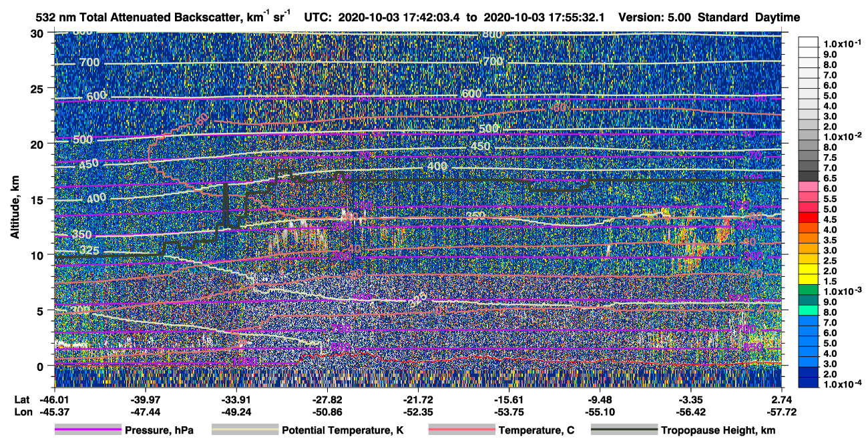Click latitude value '-15.61'

[x=509, y=400]
